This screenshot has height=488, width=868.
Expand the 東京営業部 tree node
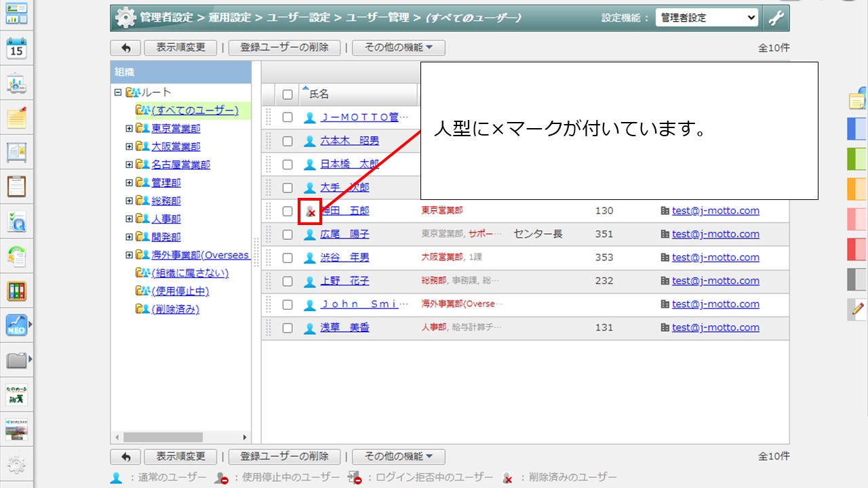point(129,128)
